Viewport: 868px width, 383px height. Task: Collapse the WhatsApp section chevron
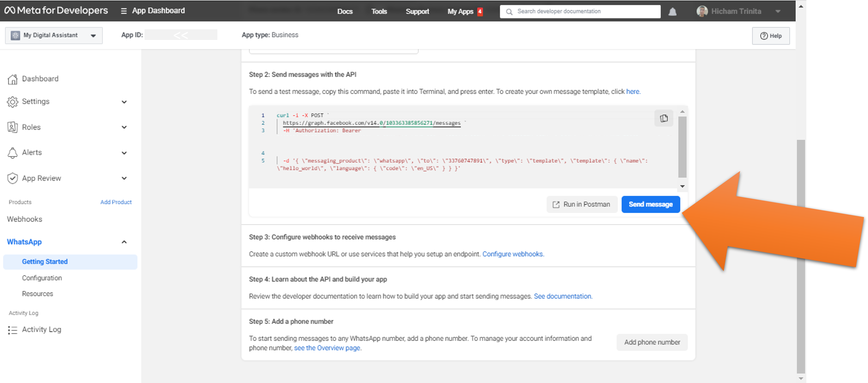click(124, 242)
